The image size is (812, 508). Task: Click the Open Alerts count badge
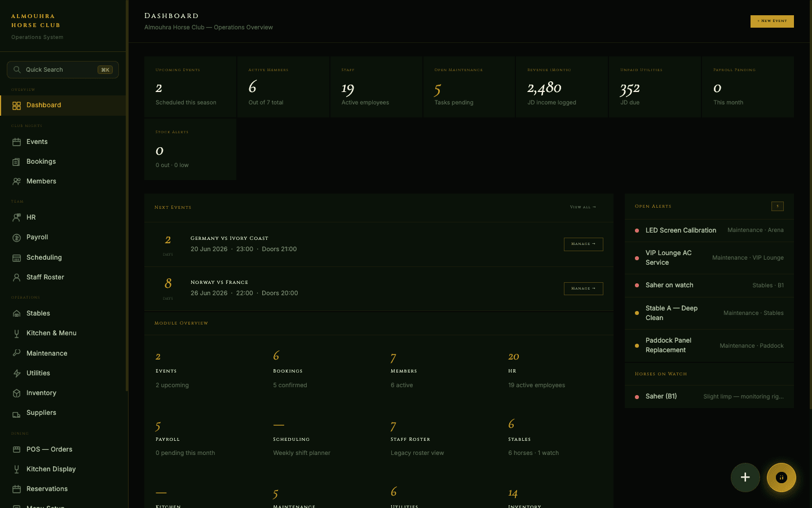tap(778, 207)
